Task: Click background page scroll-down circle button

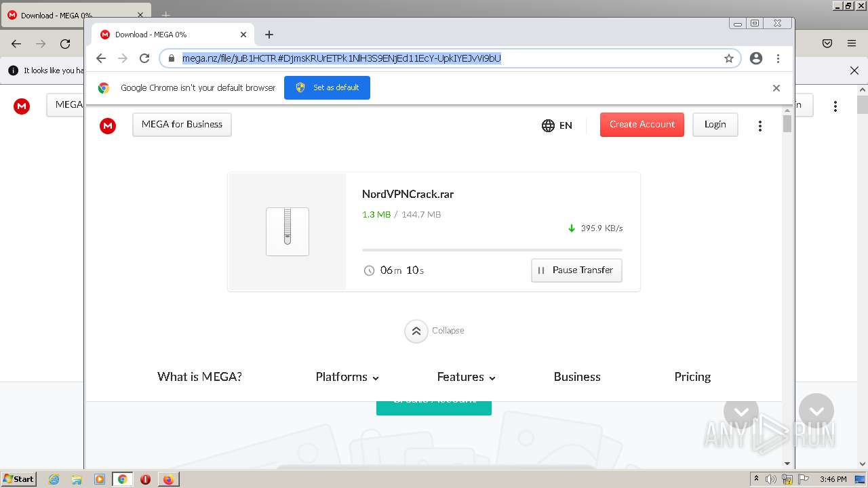Action: 816,411
